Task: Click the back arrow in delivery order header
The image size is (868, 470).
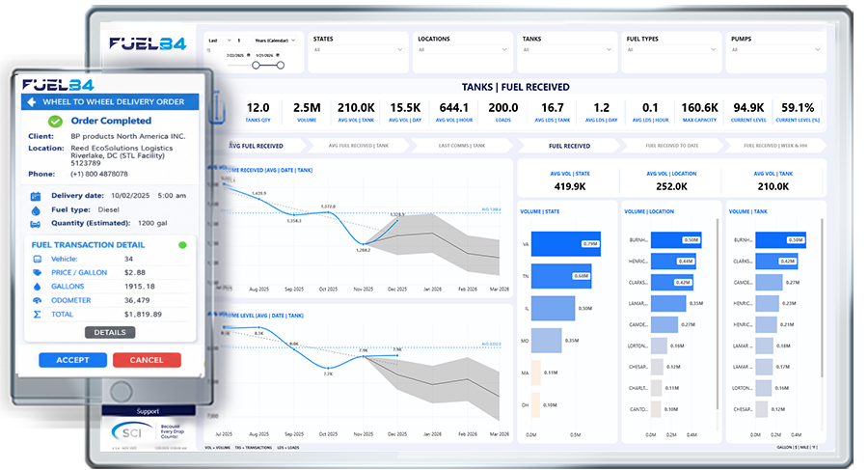Action: click(x=32, y=102)
